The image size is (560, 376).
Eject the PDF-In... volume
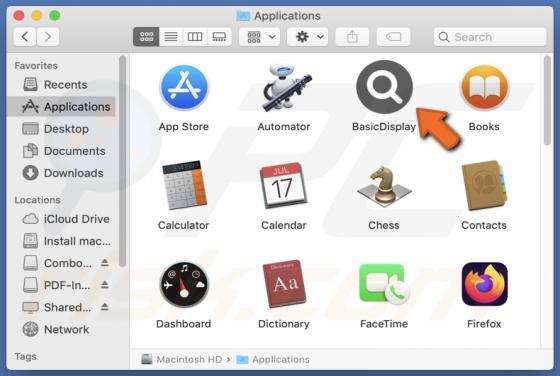(104, 285)
